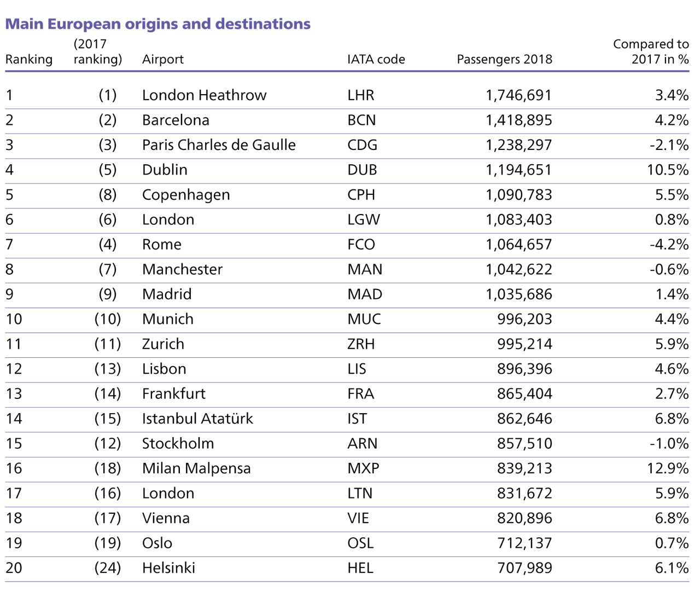
Task: Select passenger count 1,035,686
Action: tap(519, 294)
